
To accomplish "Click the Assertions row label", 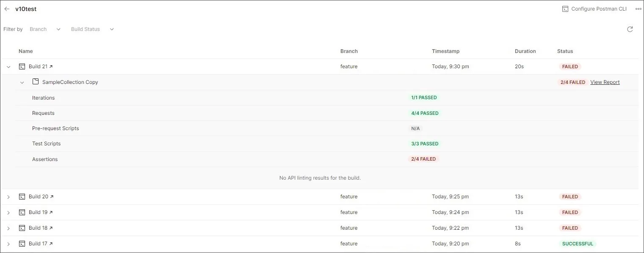I will click(45, 159).
